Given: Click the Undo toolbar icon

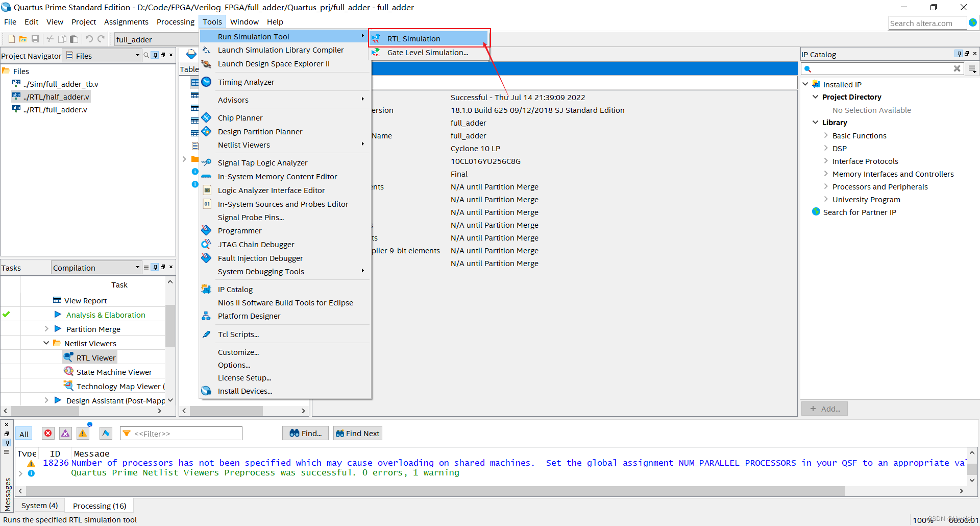Looking at the screenshot, I should click(89, 39).
